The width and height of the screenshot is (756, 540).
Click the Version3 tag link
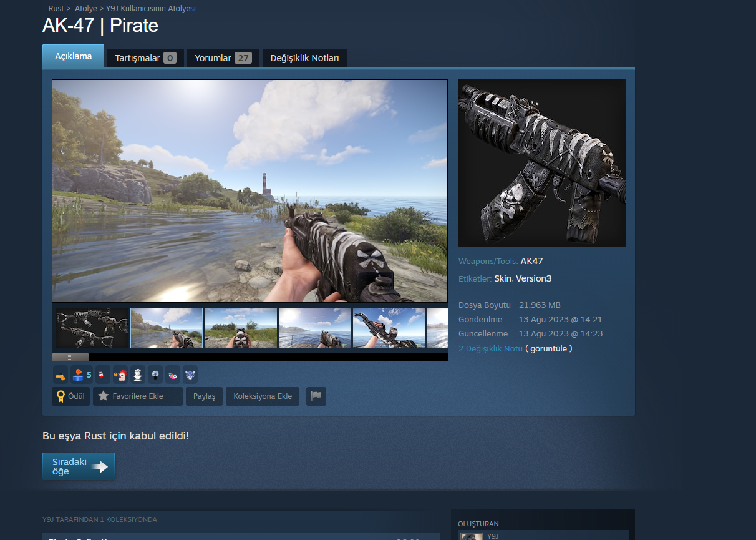coord(533,278)
